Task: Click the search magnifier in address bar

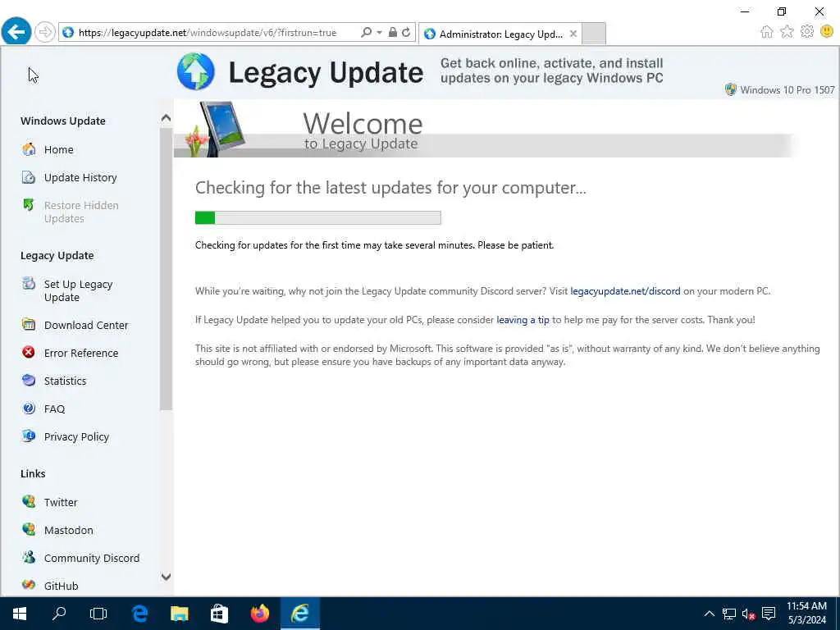Action: (x=366, y=32)
